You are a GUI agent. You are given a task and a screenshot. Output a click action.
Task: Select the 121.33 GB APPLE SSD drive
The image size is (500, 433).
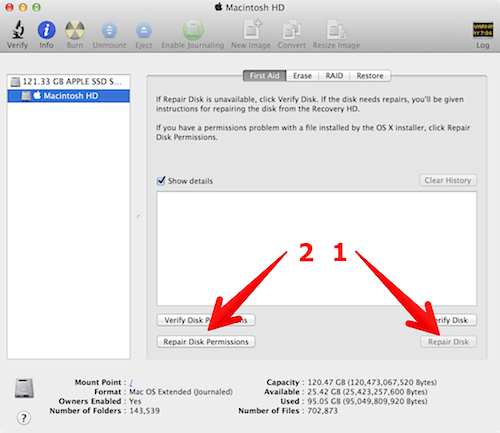68,82
